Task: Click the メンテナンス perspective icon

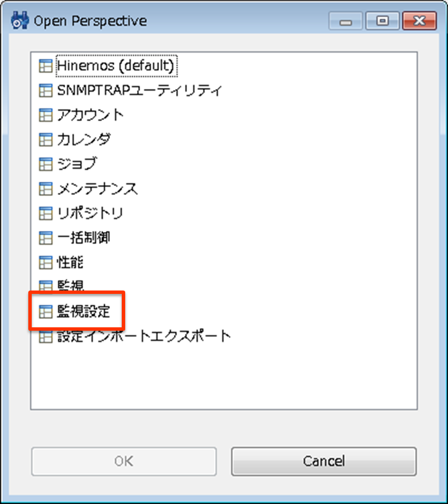Action: (45, 189)
